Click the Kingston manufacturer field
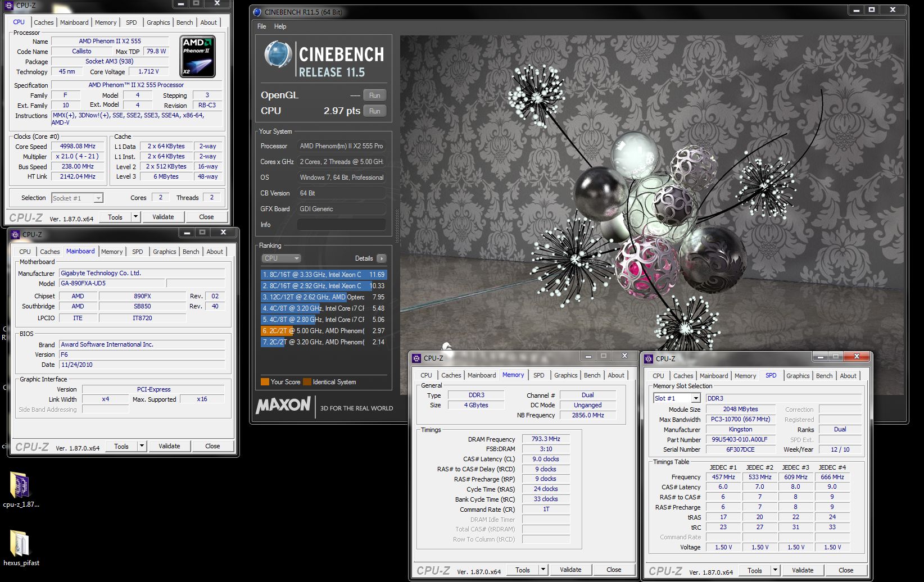This screenshot has height=582, width=924. click(740, 429)
